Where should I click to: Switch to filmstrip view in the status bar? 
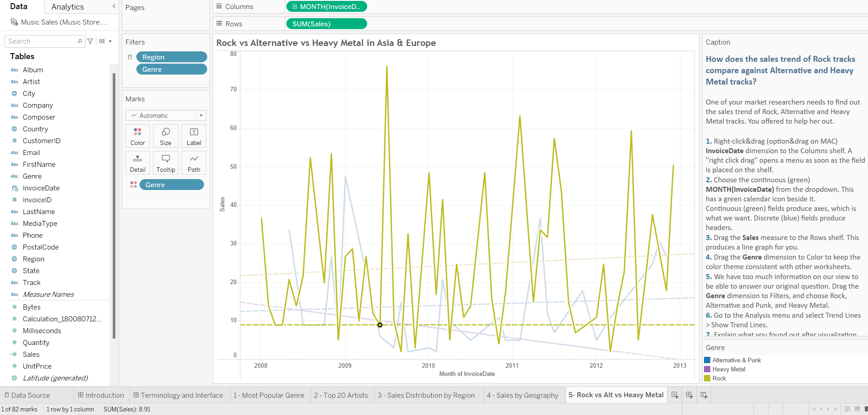click(857, 409)
